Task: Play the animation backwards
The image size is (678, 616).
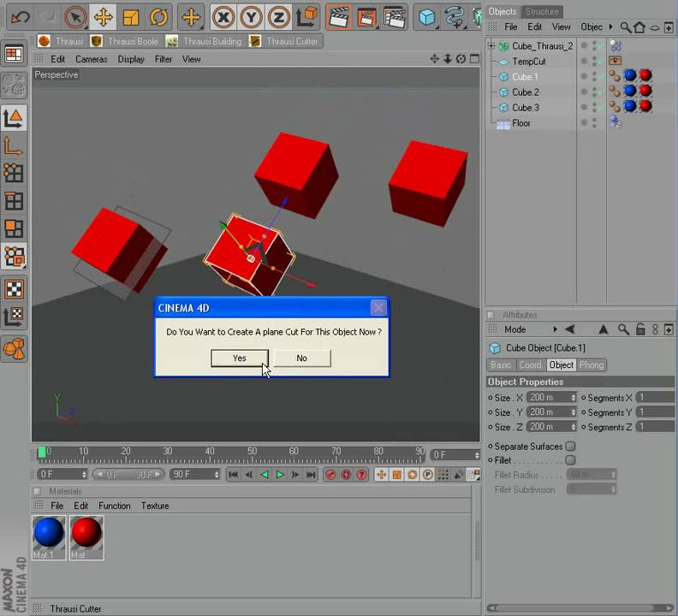Action: click(x=265, y=475)
